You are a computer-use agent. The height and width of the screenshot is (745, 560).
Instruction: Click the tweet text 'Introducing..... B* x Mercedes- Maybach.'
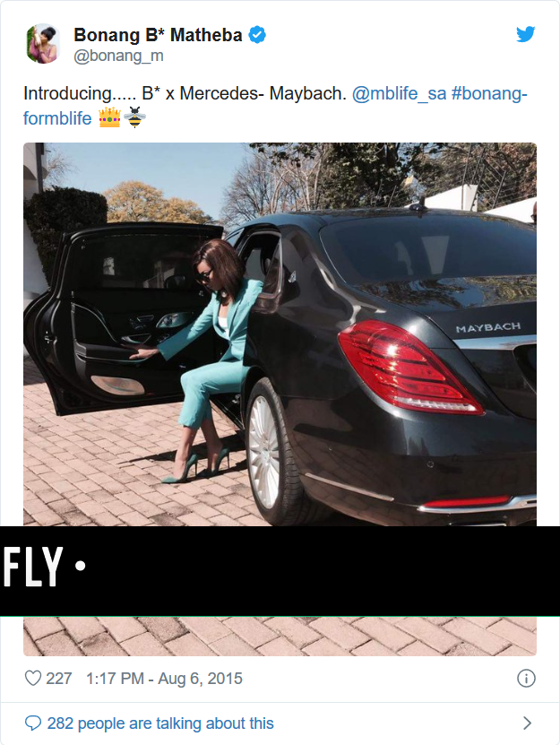185,93
